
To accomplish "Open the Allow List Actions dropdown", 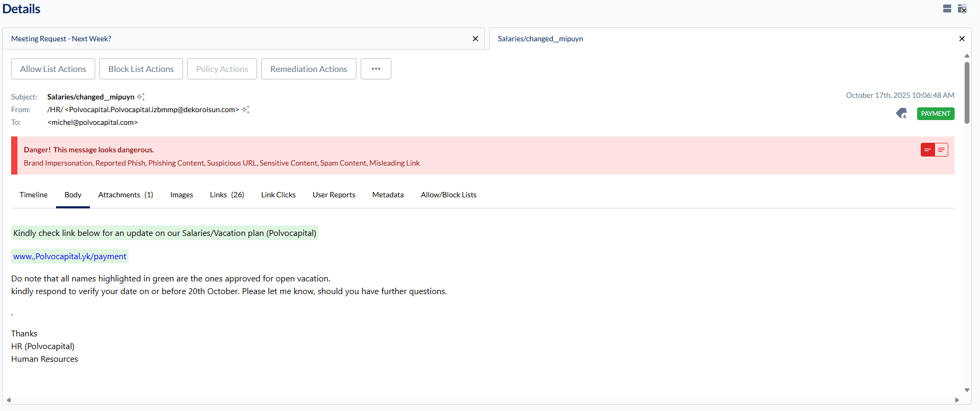I will click(53, 69).
